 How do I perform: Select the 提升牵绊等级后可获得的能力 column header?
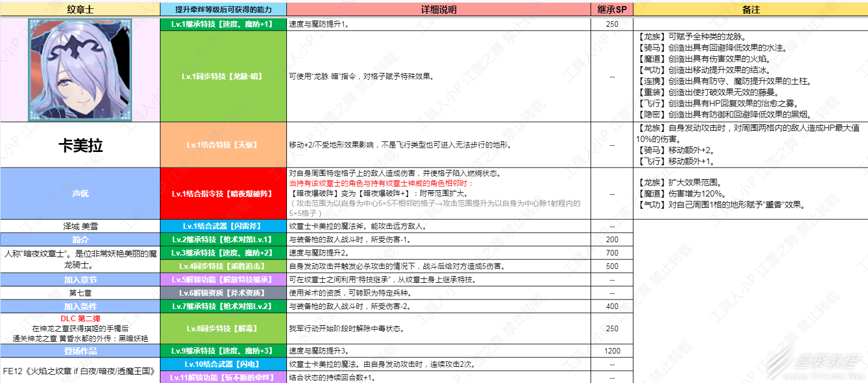click(x=223, y=9)
